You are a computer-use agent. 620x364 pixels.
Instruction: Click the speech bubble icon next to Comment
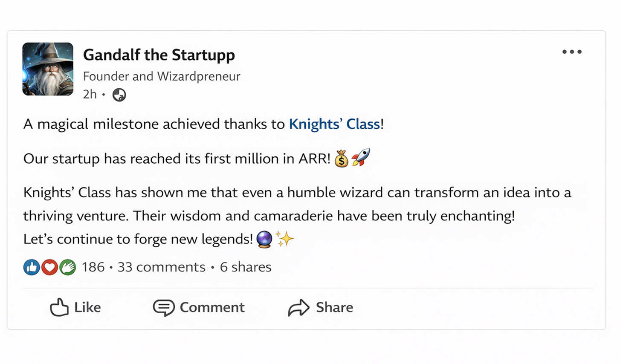tap(164, 307)
